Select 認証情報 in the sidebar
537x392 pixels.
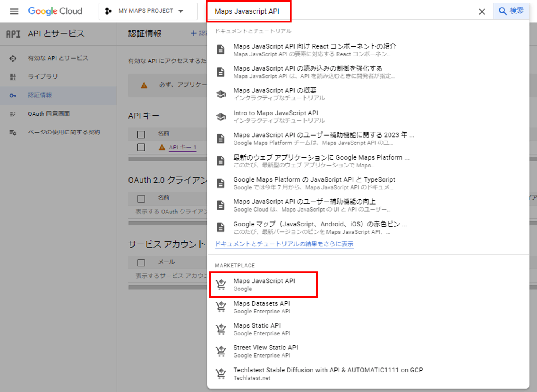click(58, 95)
